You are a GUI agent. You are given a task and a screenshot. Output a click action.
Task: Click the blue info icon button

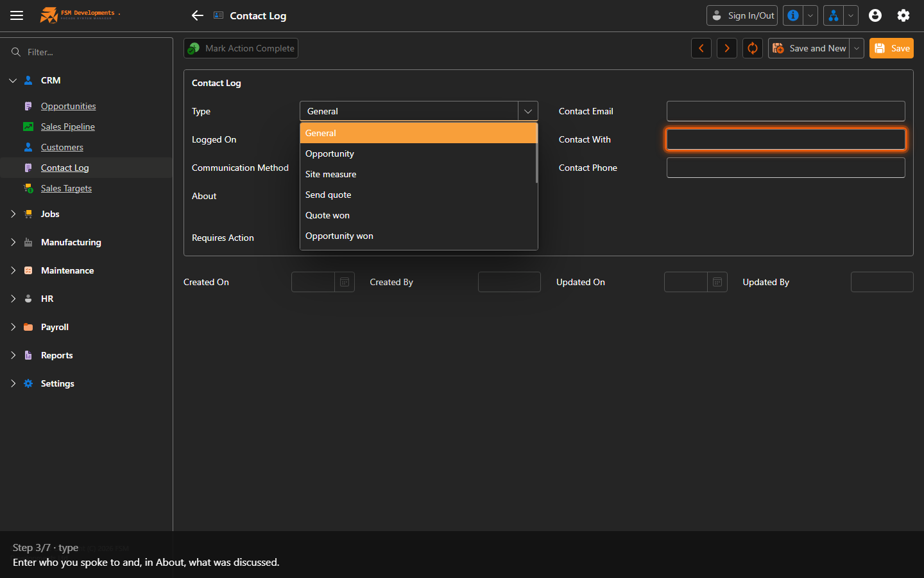coord(793,15)
